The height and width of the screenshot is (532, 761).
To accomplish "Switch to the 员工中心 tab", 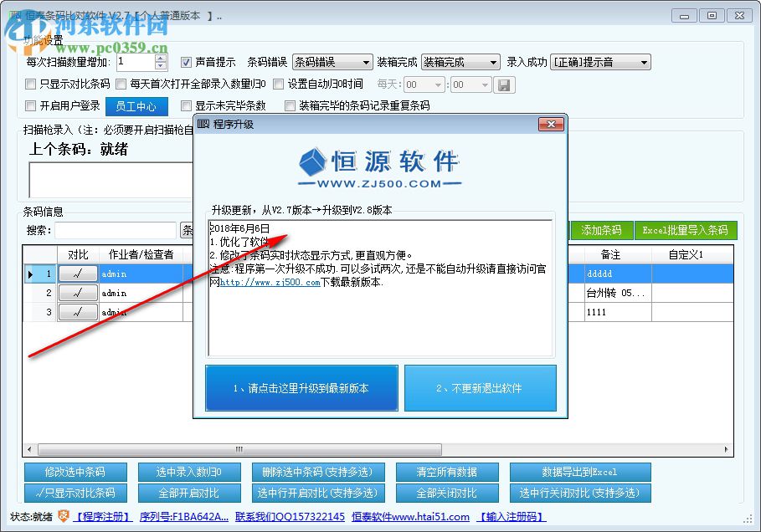I will [x=136, y=106].
